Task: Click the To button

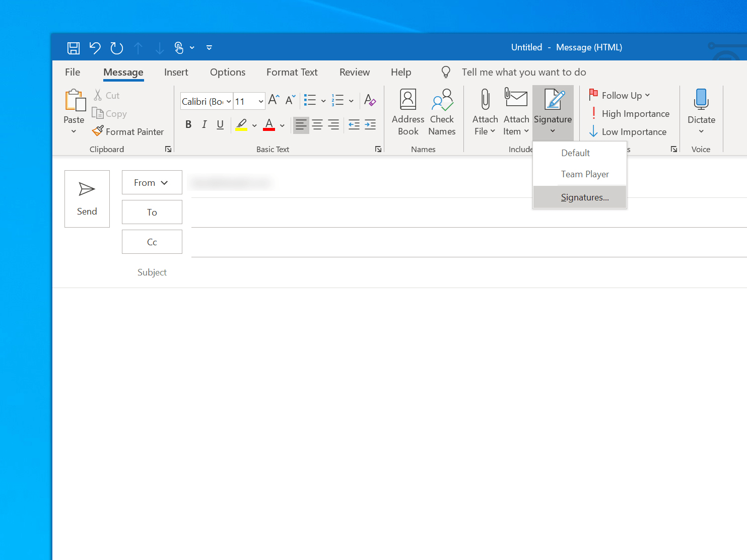Action: coord(152,212)
